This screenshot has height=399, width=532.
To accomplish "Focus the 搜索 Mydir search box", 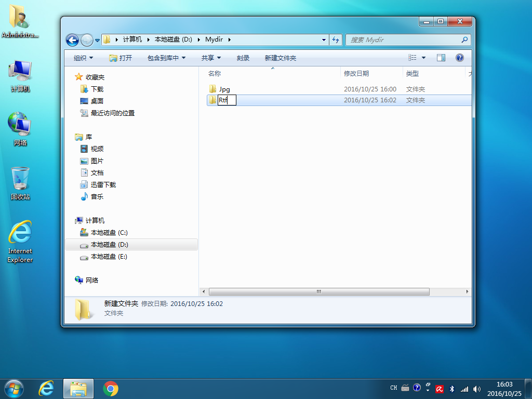I will (x=408, y=39).
